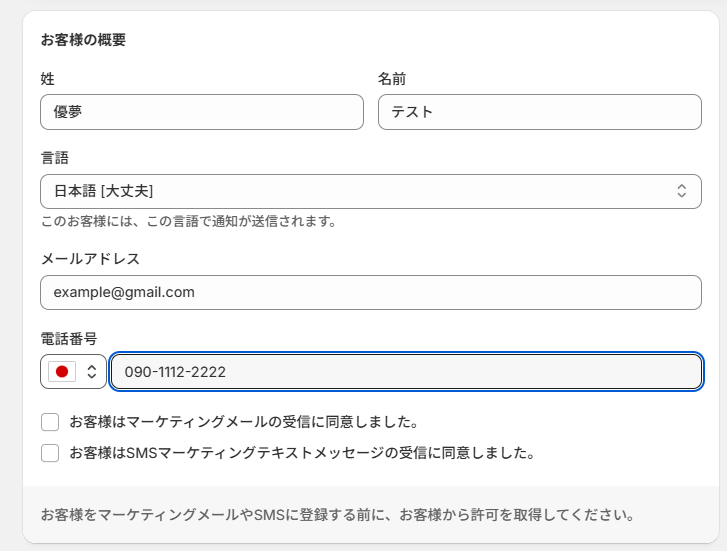Click the メールアドレス field label
This screenshot has height=551, width=727.
tap(90, 258)
